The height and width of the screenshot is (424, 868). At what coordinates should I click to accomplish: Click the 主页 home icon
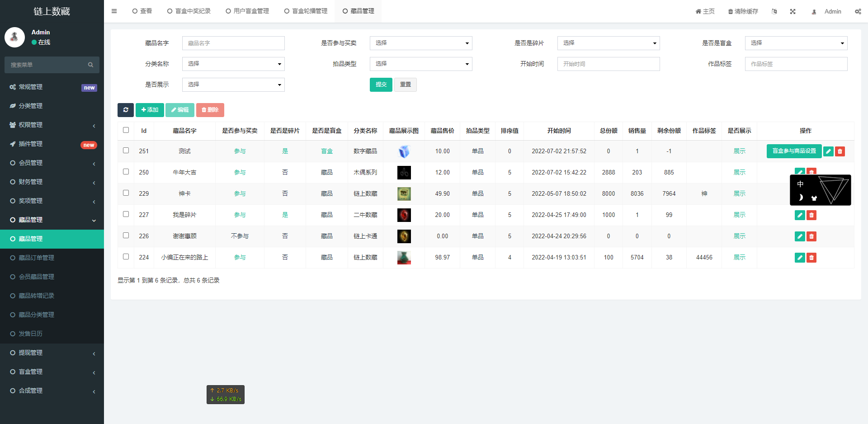pyautogui.click(x=705, y=11)
